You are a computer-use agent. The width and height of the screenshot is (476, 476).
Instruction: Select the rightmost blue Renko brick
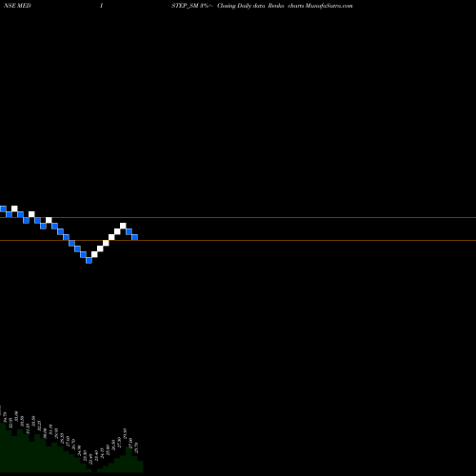coord(134,237)
